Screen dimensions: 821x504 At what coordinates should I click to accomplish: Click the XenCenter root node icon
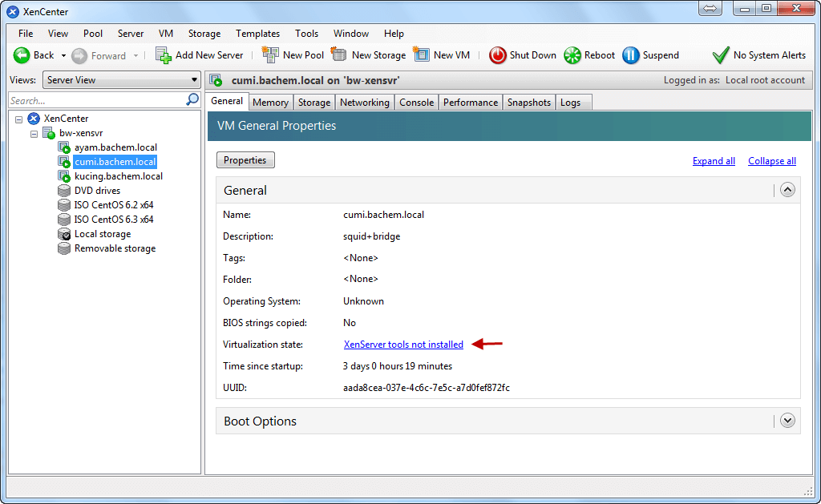coord(34,119)
